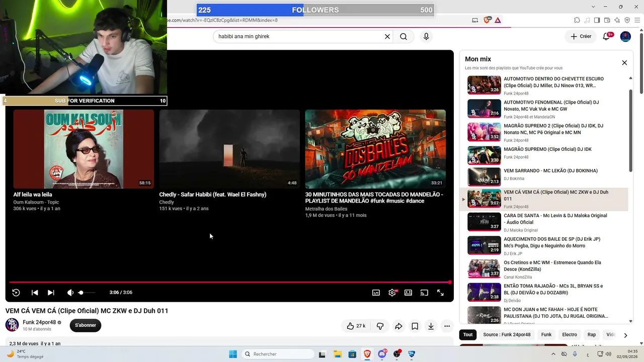This screenshot has width=644, height=362.
Task: Show more filter chips with the arrow
Action: click(x=625, y=335)
